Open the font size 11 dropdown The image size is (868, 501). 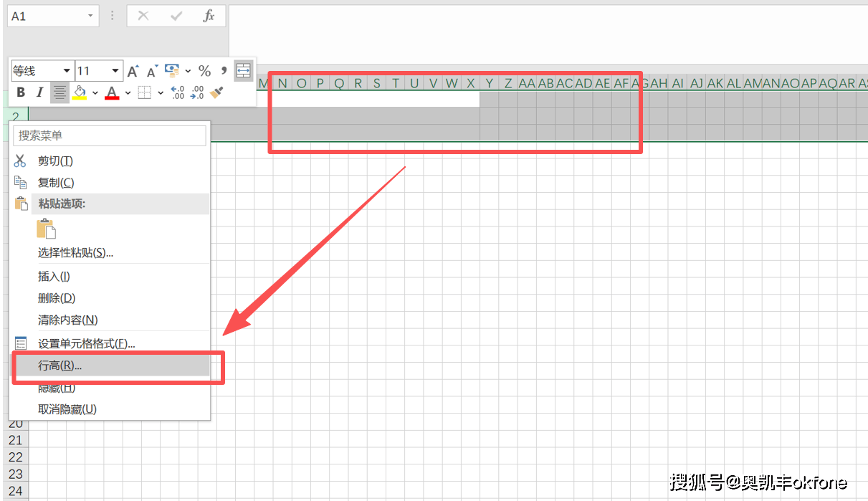click(116, 71)
